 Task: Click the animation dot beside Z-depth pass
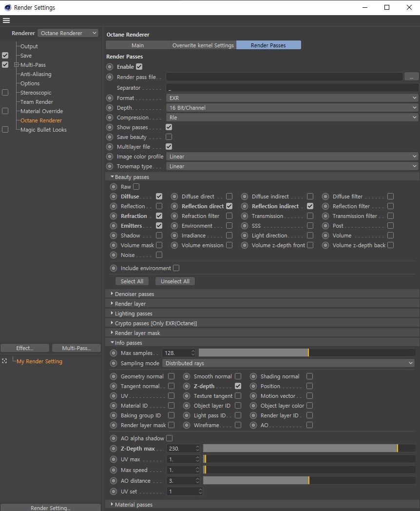click(x=187, y=386)
